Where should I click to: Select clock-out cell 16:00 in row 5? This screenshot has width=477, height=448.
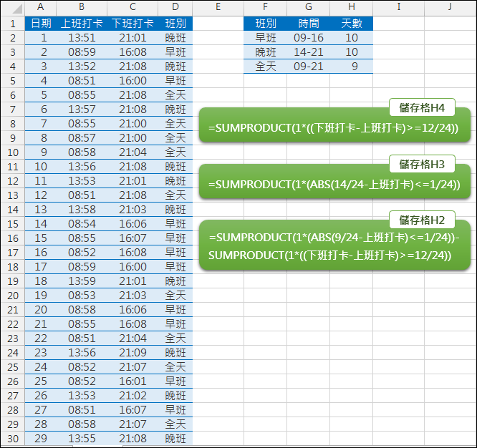click(132, 81)
